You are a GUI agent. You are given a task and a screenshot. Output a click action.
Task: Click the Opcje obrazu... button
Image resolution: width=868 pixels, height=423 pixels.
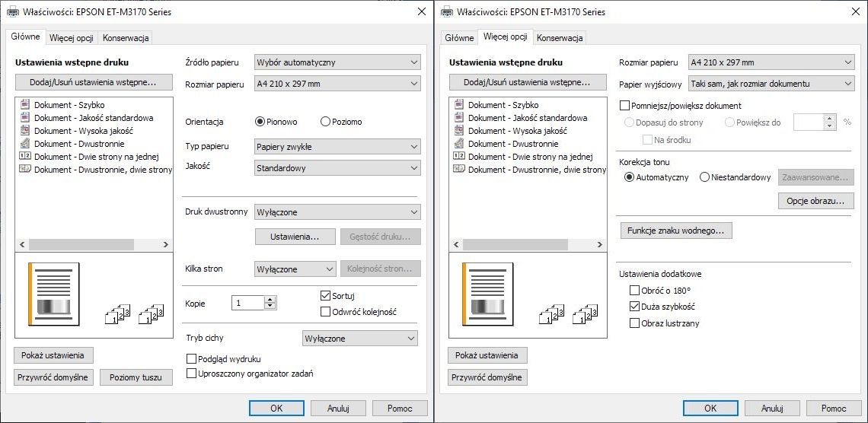pyautogui.click(x=816, y=201)
